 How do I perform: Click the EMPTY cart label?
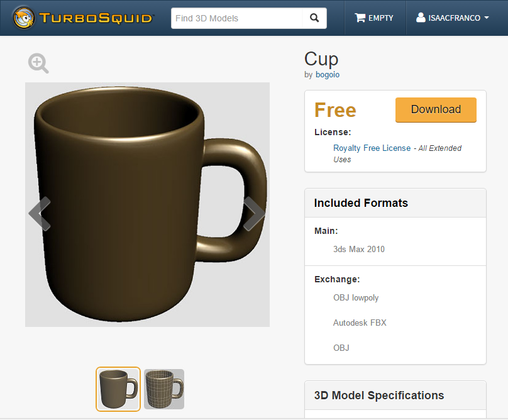[x=380, y=18]
